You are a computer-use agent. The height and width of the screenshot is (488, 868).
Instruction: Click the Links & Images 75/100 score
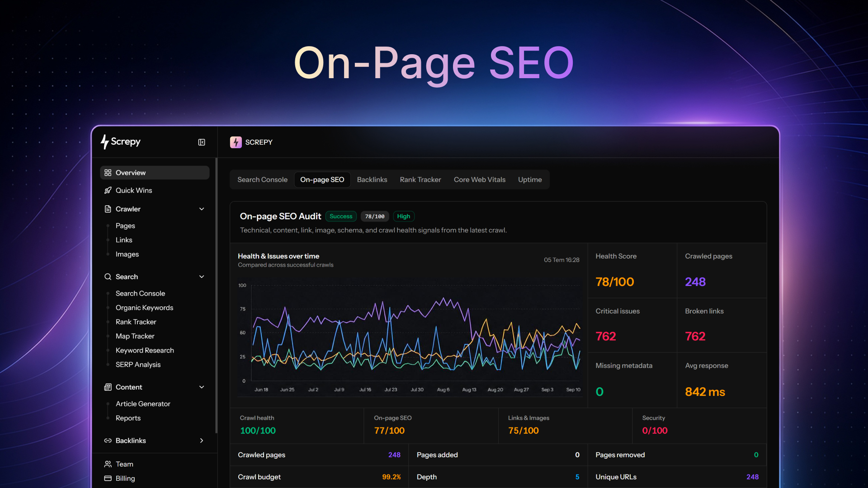[x=523, y=431]
